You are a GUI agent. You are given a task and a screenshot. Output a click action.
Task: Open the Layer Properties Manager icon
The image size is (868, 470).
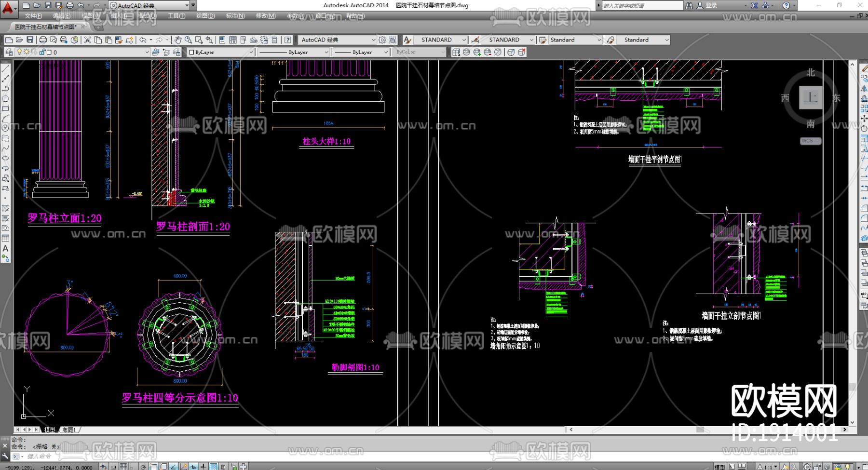tap(9, 52)
